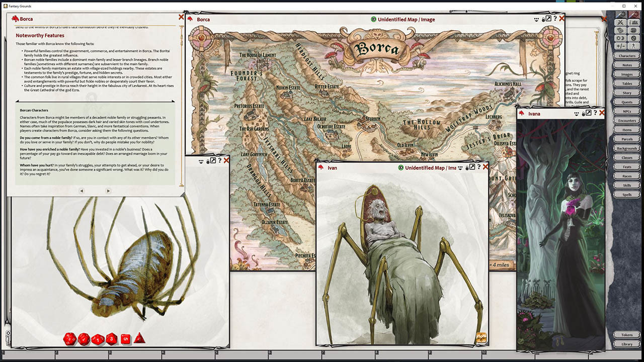Open the party sheet icon on the right
This screenshot has width=644, height=362.
pyautogui.click(x=634, y=23)
